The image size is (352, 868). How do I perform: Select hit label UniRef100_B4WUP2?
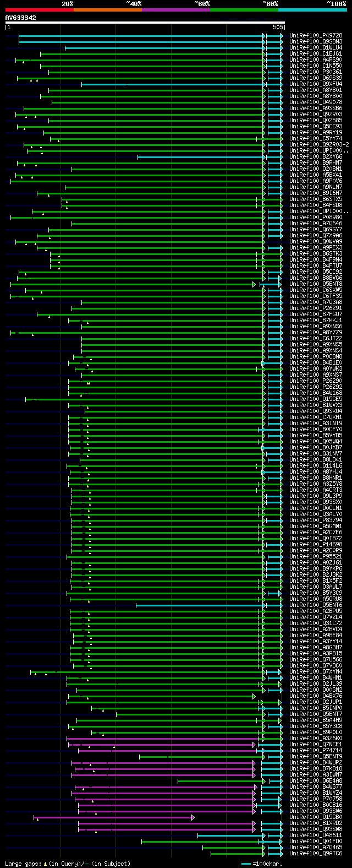click(x=316, y=763)
